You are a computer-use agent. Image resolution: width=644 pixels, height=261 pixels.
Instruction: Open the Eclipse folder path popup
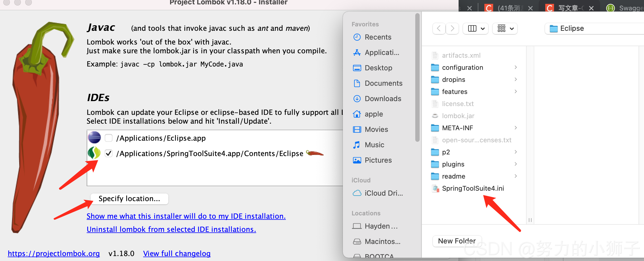click(594, 29)
